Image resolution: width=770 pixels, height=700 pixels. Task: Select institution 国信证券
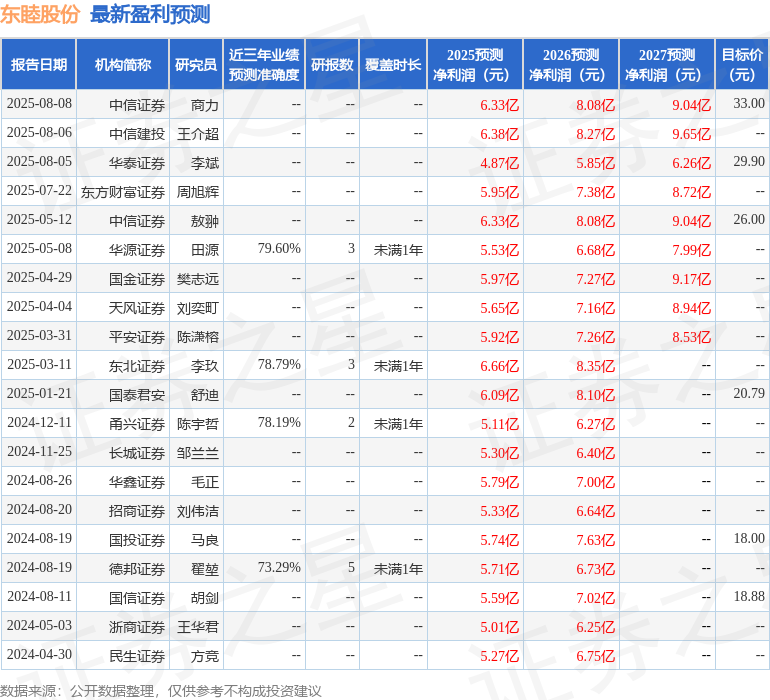137,598
